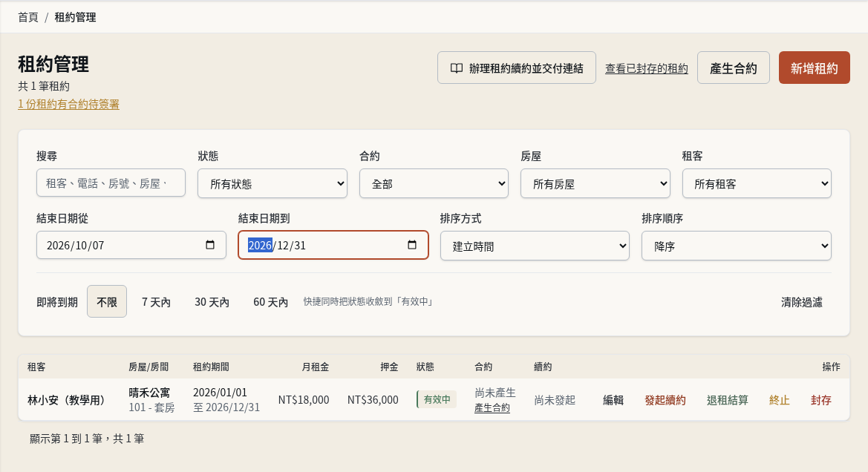This screenshot has width=868, height=472.
Task: Open the 狀態 dropdown showing 所有狀態
Action: pos(273,183)
